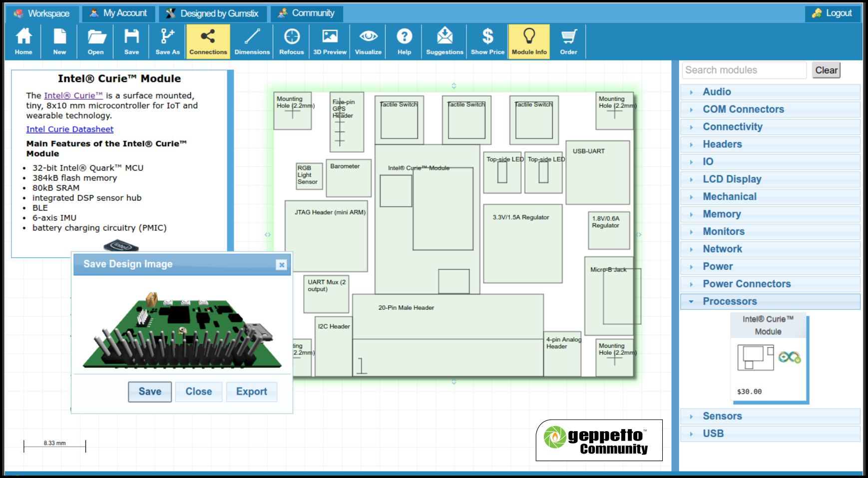The width and height of the screenshot is (868, 478).
Task: Expand the Power Connectors category
Action: 770,284
